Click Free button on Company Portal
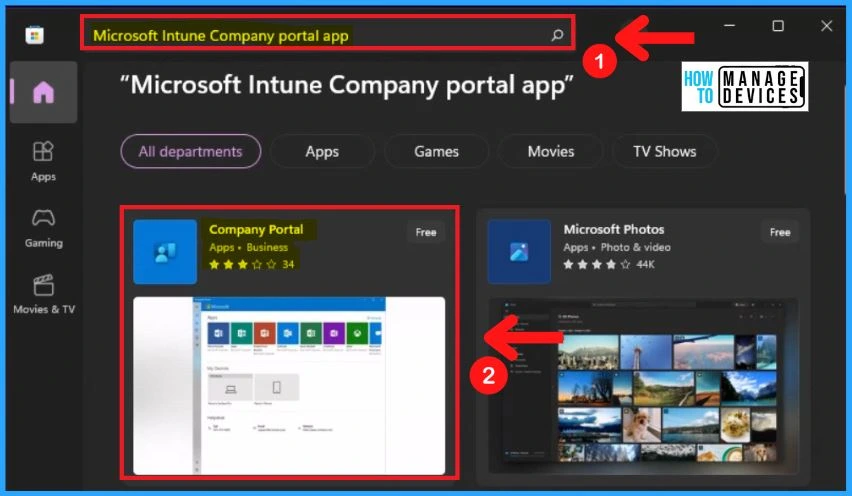 [426, 233]
